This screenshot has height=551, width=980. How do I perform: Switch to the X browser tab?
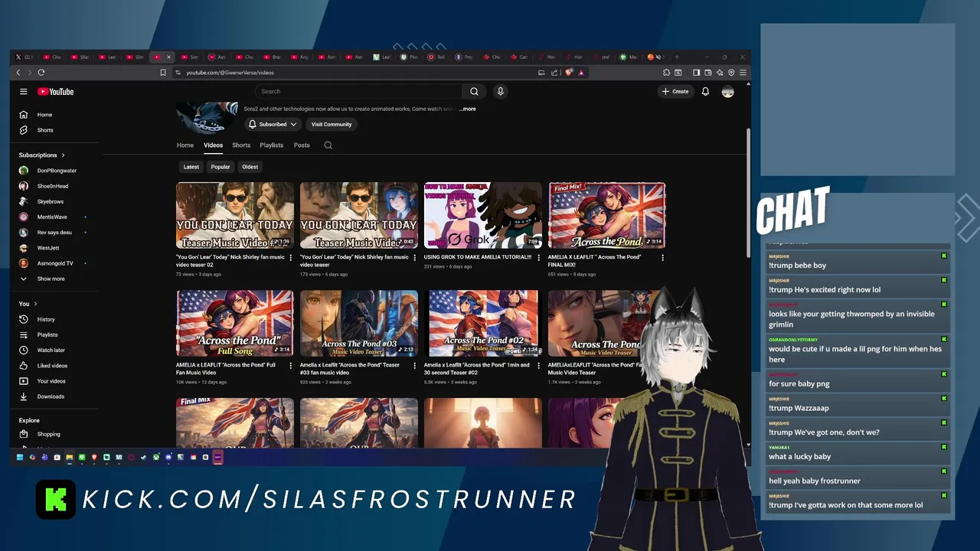pos(23,57)
